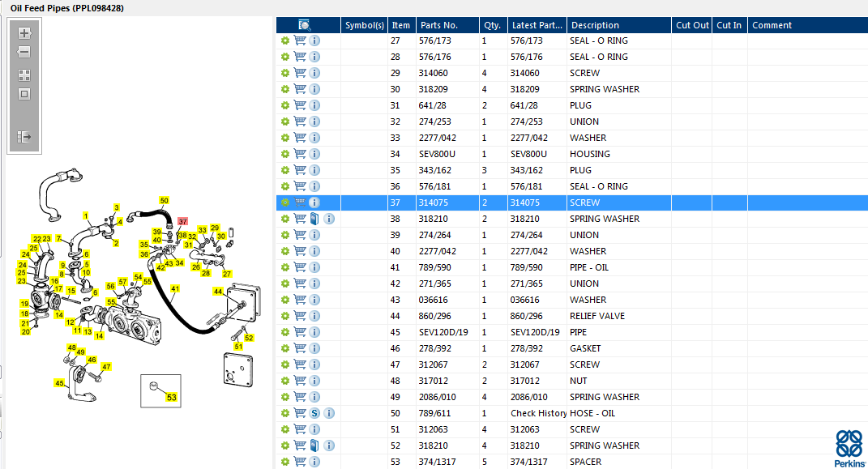Add item 41 oil pipe to cart

click(300, 267)
